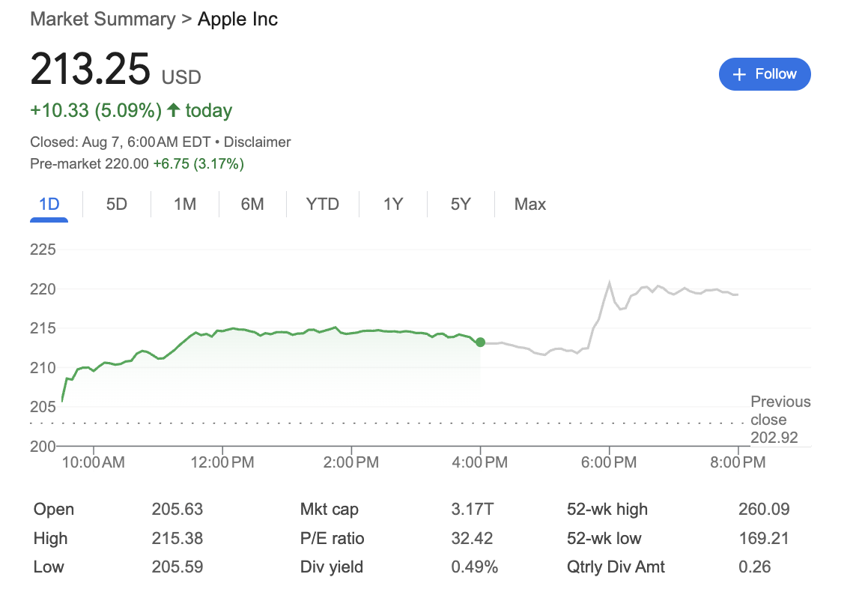
Task: Navigate back via Market Summary breadcrumb
Action: tap(103, 19)
